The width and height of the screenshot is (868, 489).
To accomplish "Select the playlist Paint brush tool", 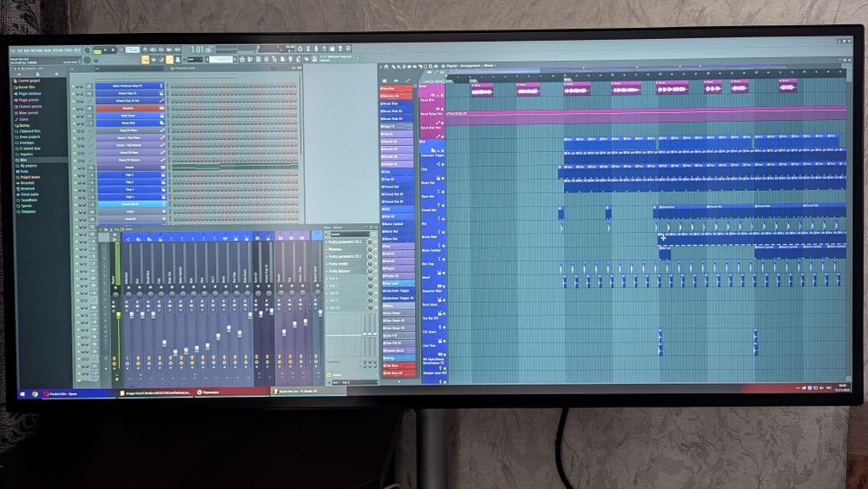I will (398, 67).
